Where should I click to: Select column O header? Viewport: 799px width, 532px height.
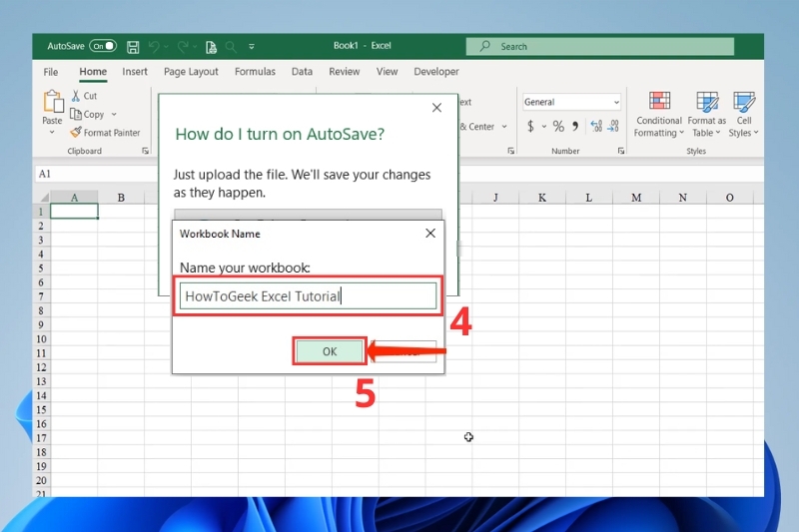point(730,198)
